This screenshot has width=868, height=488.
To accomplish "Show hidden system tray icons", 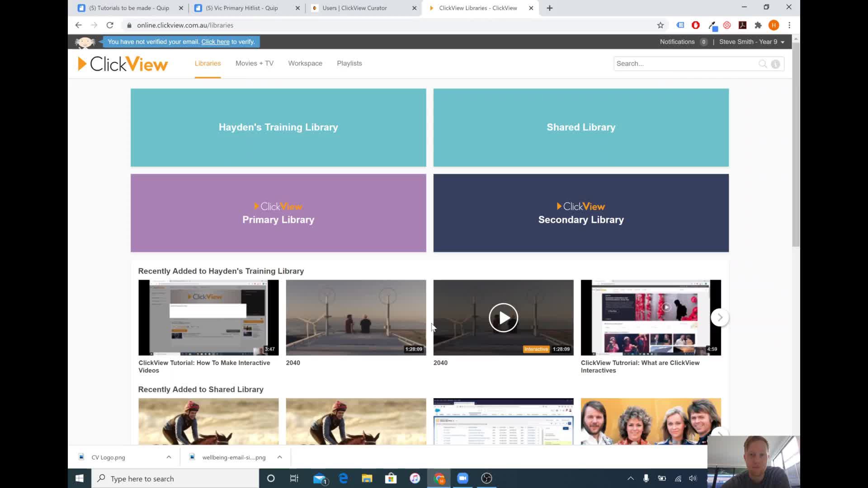I will (x=631, y=479).
